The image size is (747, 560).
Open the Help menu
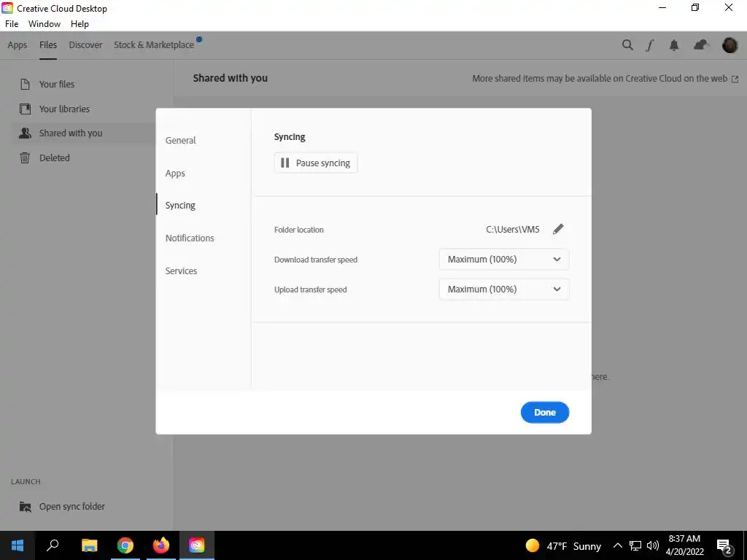coord(80,24)
